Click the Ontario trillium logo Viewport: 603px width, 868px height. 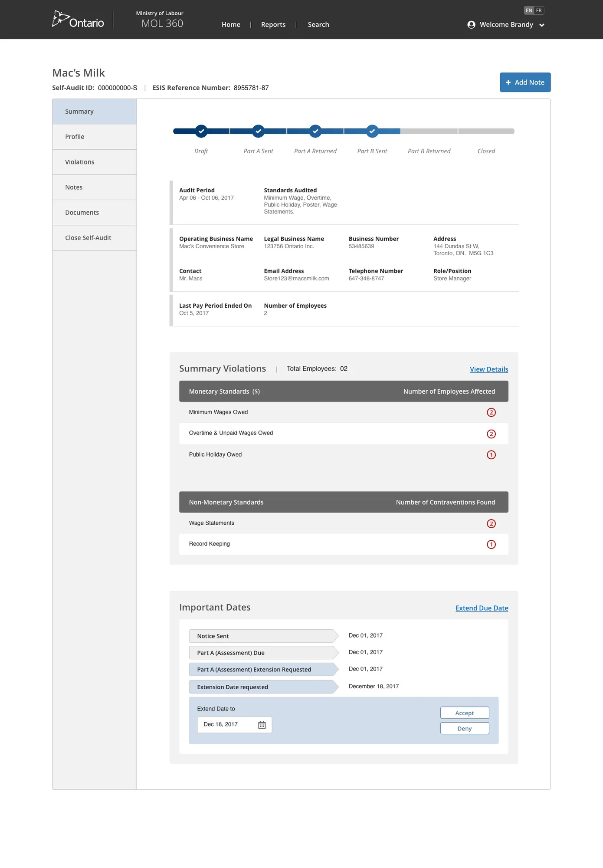pos(78,20)
